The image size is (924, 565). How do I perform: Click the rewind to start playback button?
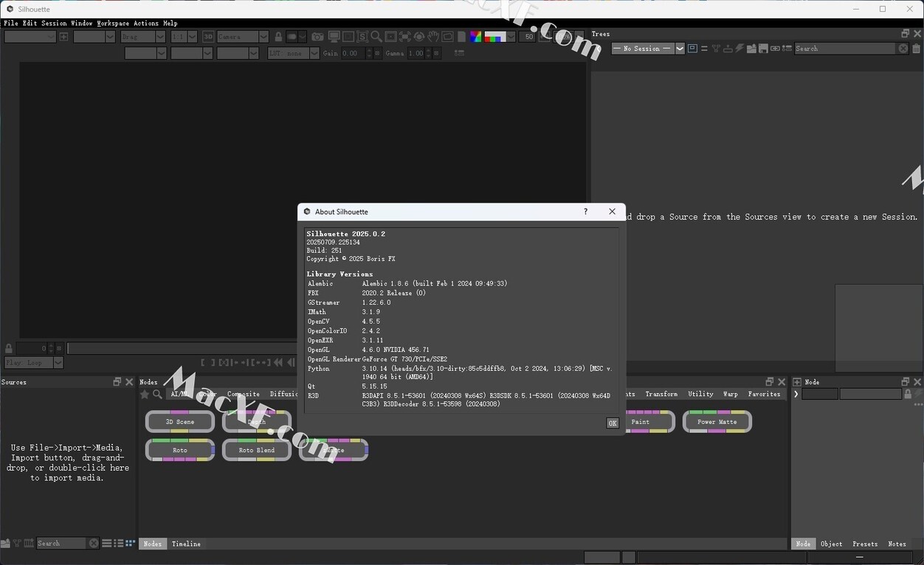click(x=278, y=362)
